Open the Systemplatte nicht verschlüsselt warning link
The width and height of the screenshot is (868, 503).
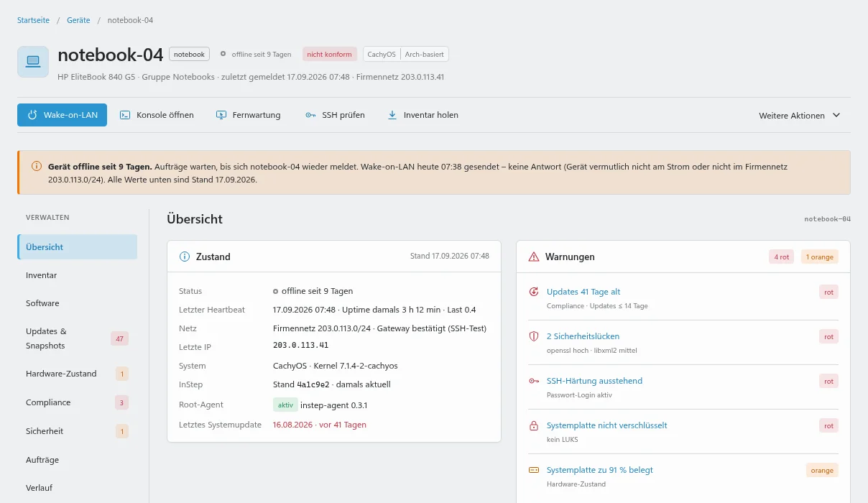(606, 425)
